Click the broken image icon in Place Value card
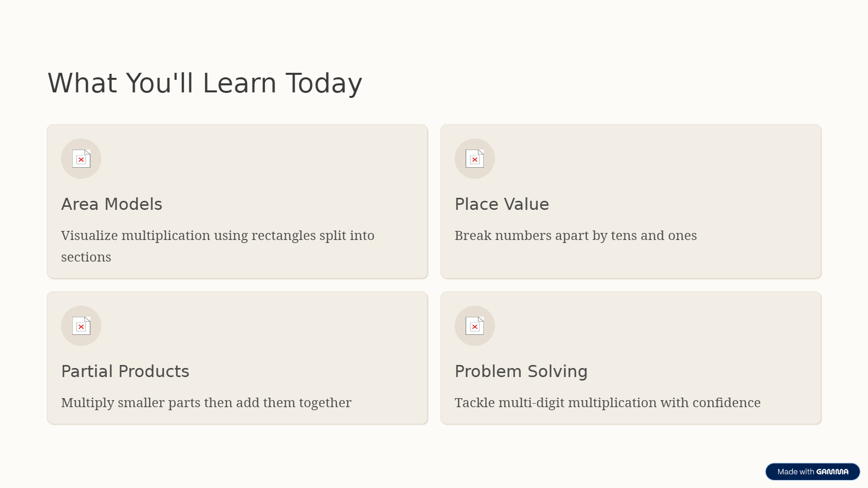 475,159
